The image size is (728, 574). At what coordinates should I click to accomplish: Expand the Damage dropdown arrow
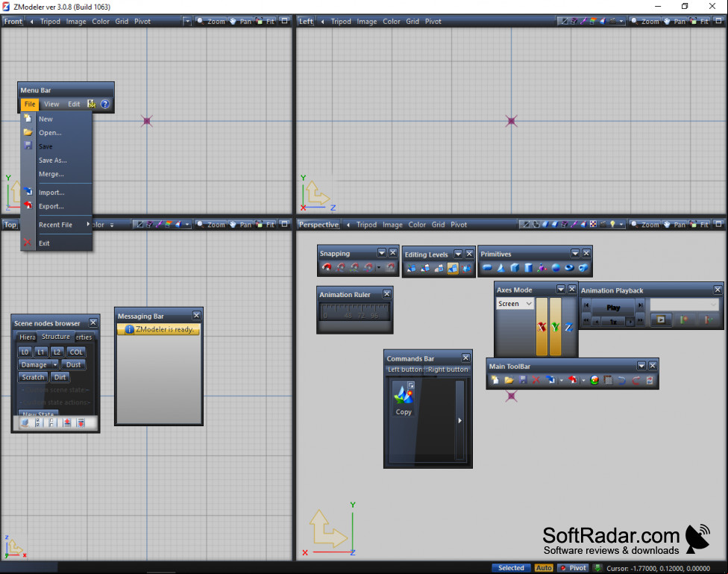click(x=54, y=364)
